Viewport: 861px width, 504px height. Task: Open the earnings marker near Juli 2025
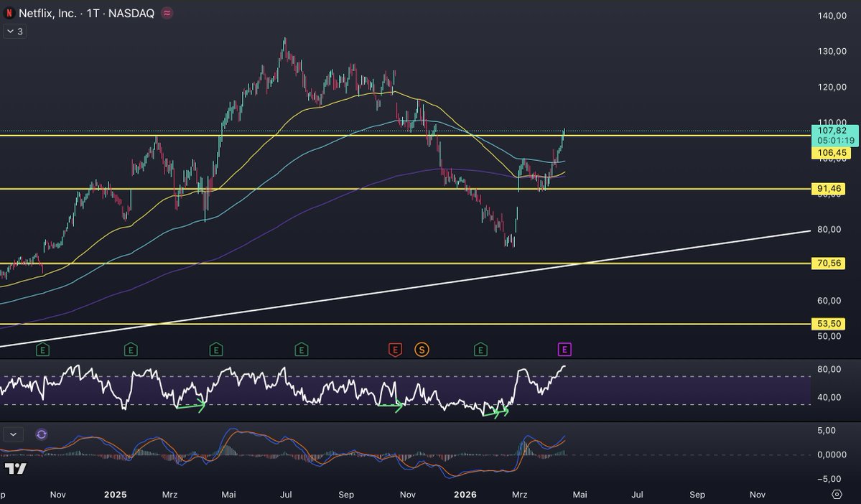(301, 349)
